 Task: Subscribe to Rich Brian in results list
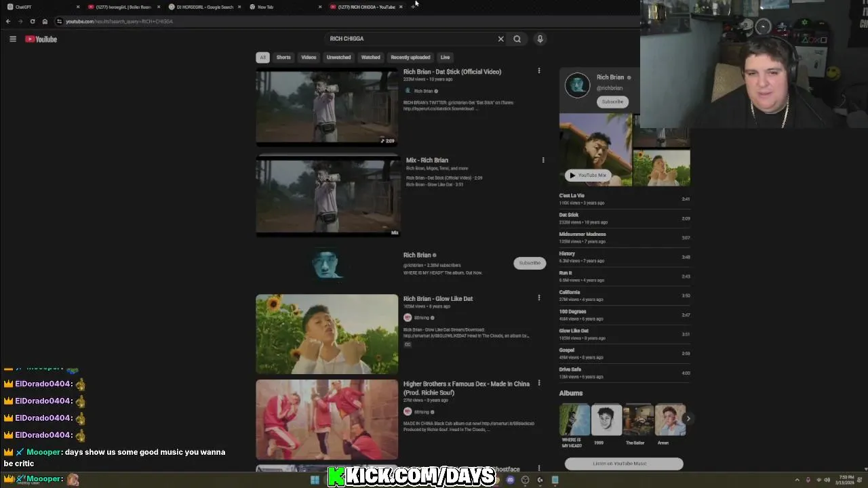click(530, 263)
